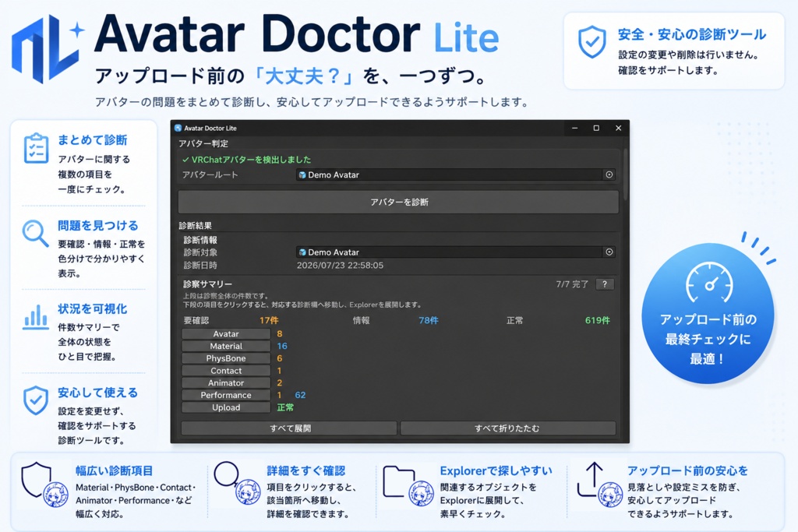Click the 診断情報 heading
Viewport: 798px width, 532px height.
pos(200,240)
